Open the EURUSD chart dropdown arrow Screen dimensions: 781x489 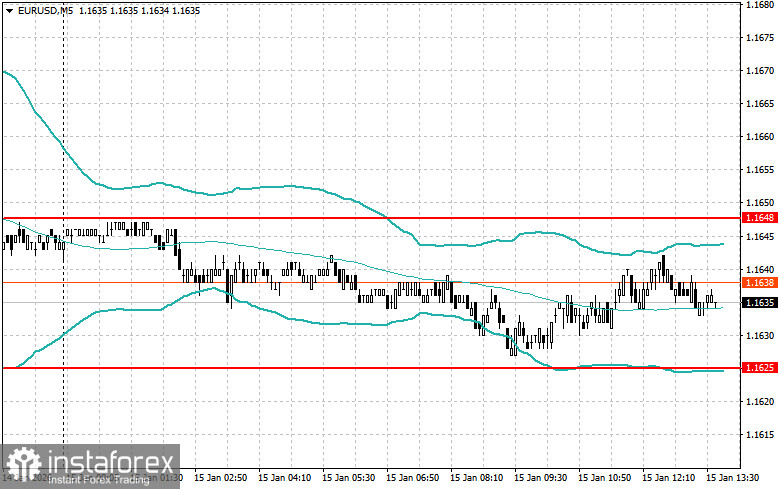click(x=9, y=10)
